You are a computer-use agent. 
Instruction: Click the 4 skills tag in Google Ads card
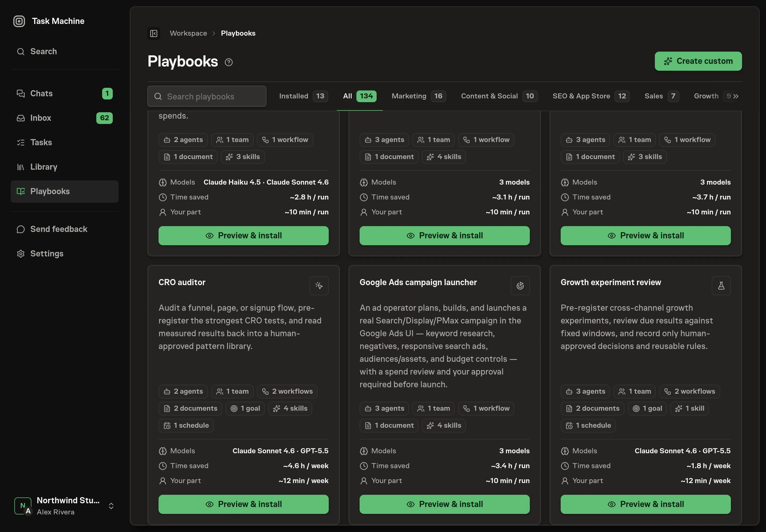pos(444,426)
